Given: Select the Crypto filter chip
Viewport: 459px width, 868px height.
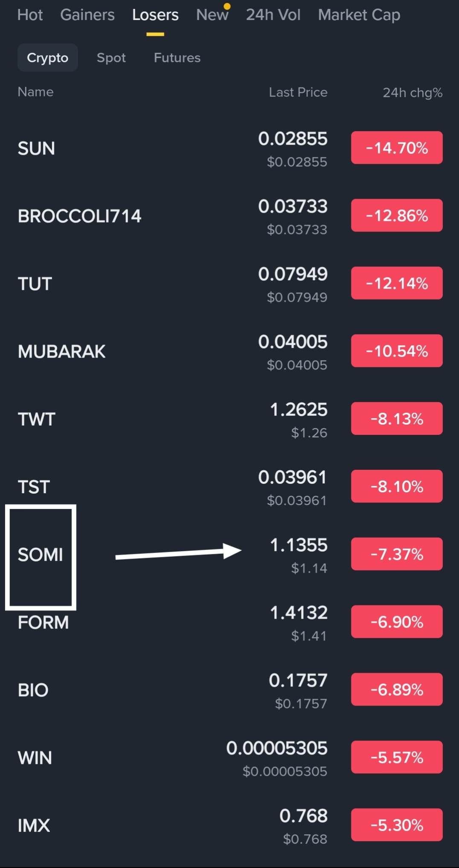Looking at the screenshot, I should tap(47, 58).
